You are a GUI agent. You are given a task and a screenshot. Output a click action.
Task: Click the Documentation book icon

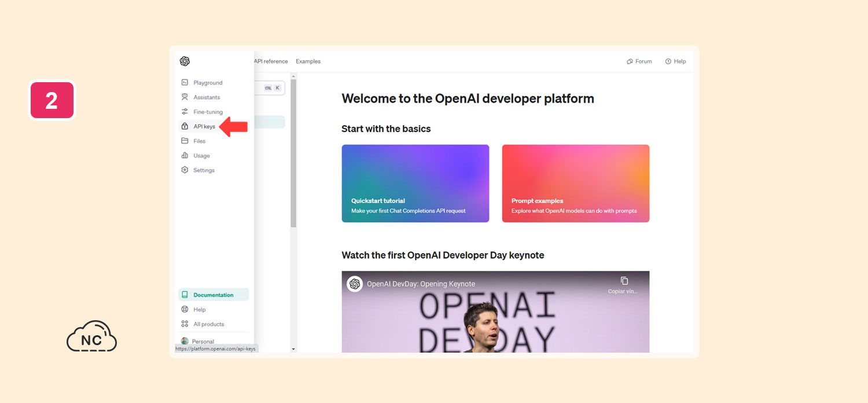[x=185, y=295]
